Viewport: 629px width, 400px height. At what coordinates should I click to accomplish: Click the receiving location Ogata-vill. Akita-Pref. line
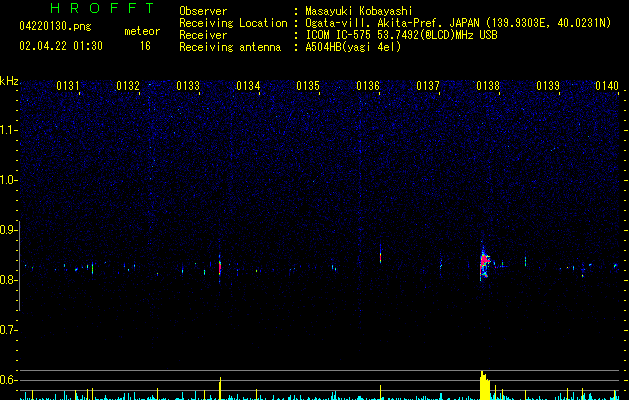[x=458, y=23]
